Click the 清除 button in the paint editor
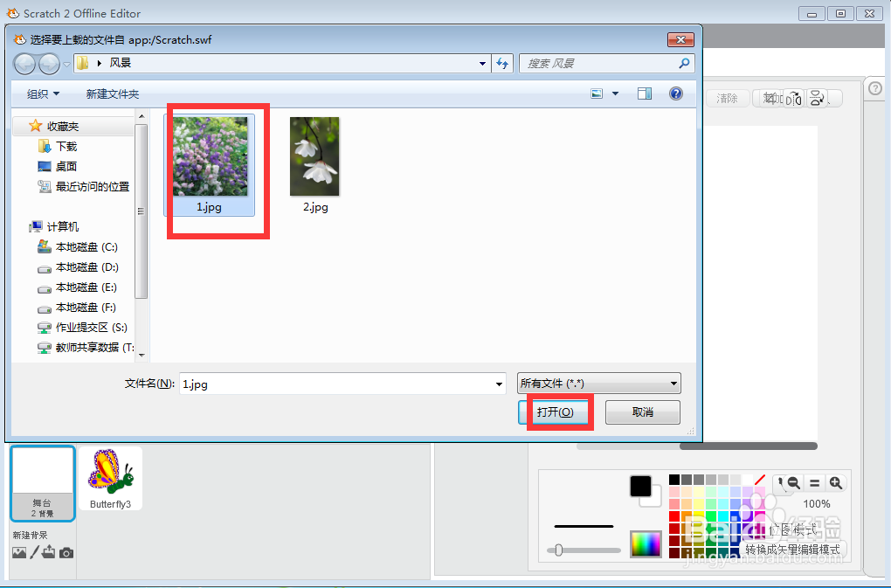This screenshot has width=891, height=588. click(x=726, y=98)
